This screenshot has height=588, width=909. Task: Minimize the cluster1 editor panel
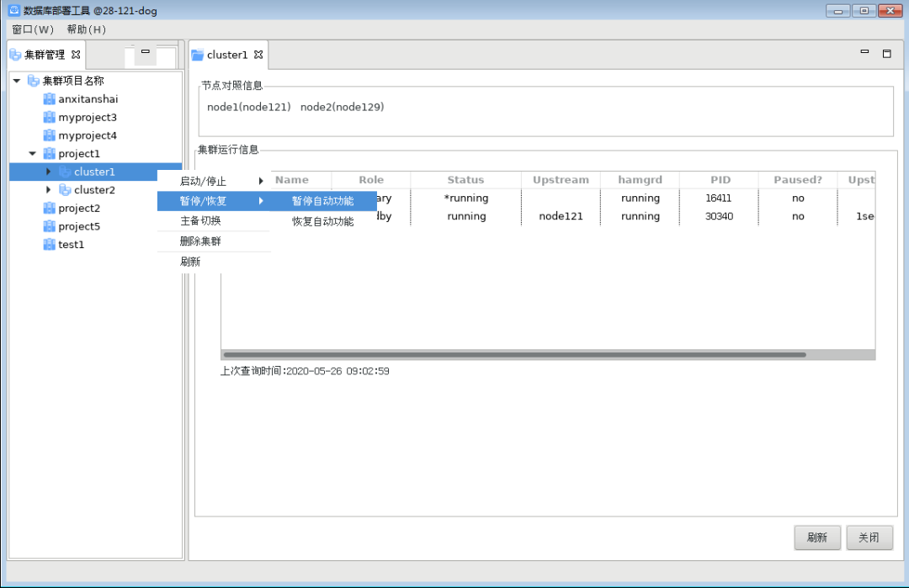[864, 52]
